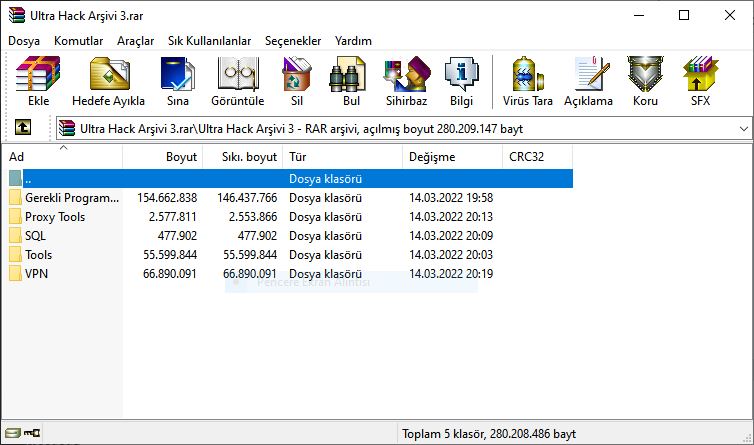The height and width of the screenshot is (445, 754).
Task: Sort by the Değişme column header
Action: coord(452,157)
